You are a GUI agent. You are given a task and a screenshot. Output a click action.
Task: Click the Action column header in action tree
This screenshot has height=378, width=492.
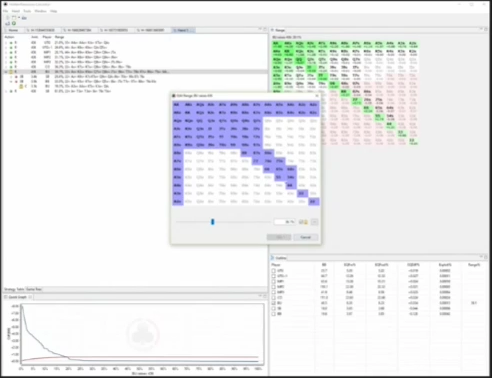click(9, 37)
